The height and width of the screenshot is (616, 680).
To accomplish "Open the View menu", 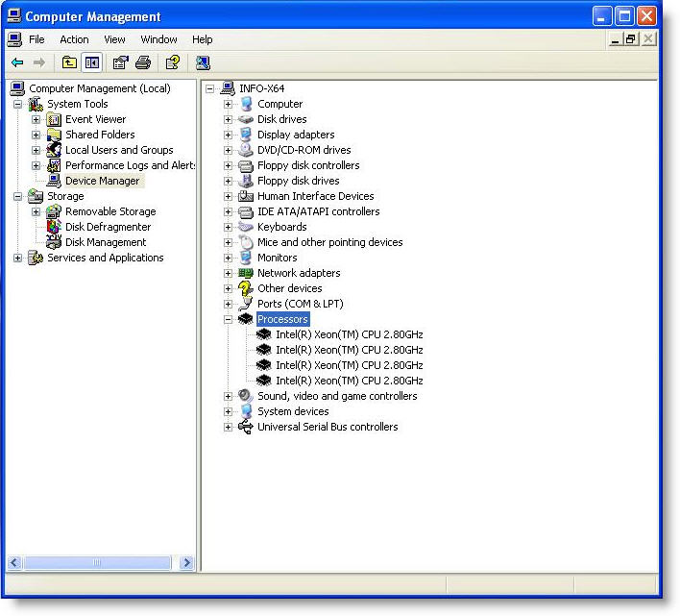I will coord(114,39).
